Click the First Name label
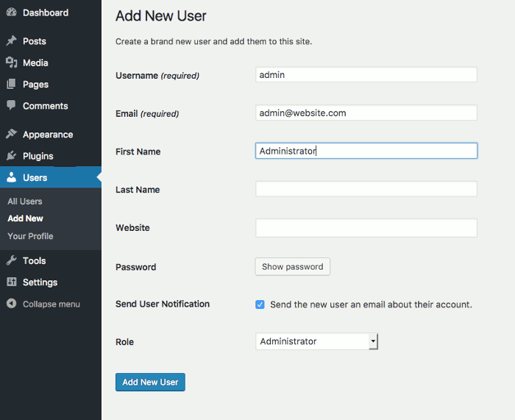Screen dimensions: 515x420 [138, 152]
